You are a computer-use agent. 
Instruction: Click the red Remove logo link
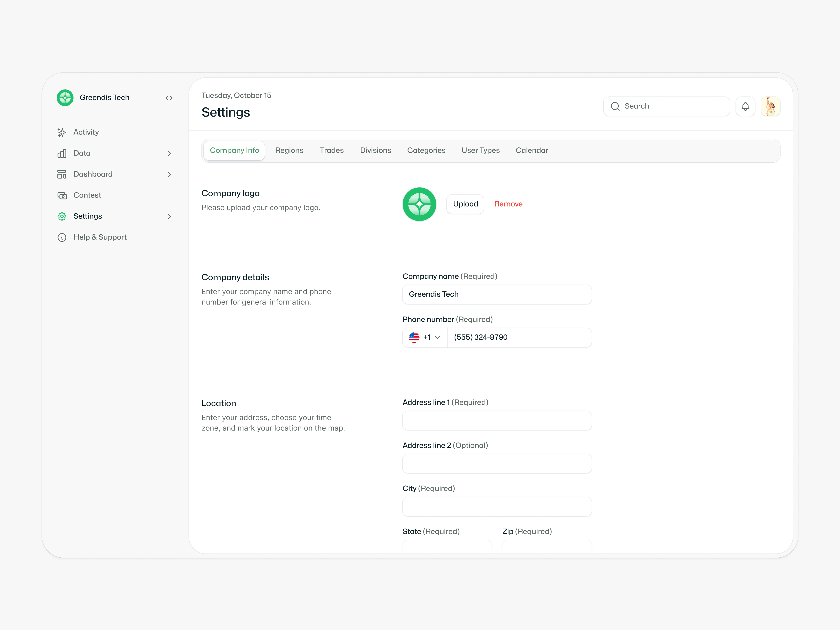click(x=508, y=204)
